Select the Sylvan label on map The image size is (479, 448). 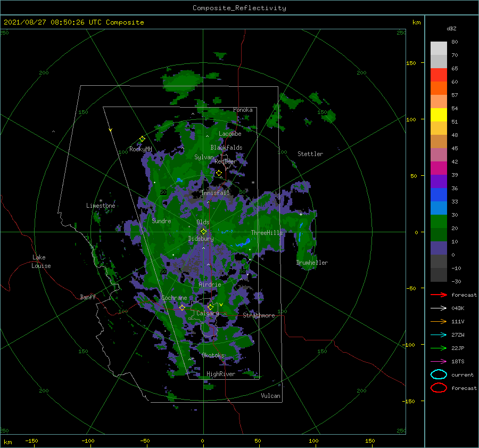pos(204,157)
